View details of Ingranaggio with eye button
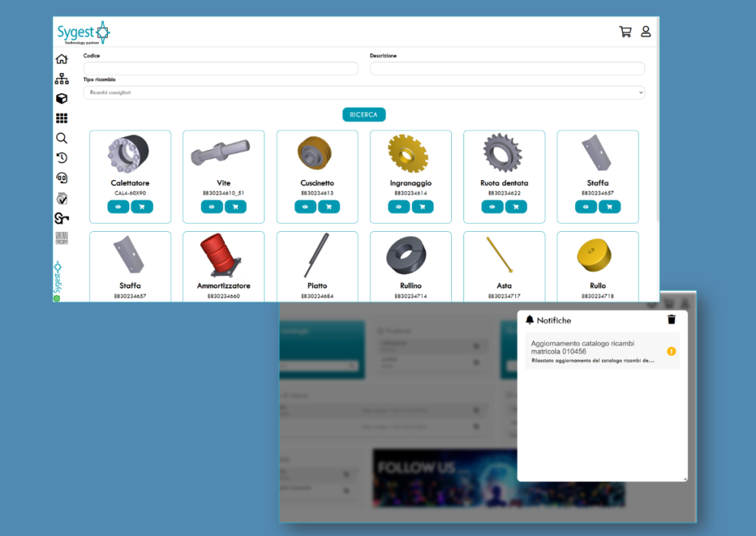 click(x=399, y=207)
